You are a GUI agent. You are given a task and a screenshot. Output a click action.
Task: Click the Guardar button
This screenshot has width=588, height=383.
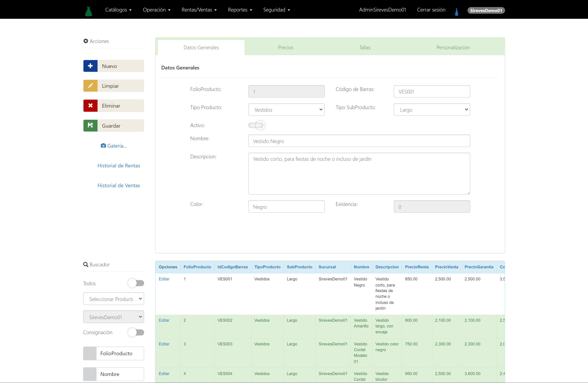(x=114, y=125)
